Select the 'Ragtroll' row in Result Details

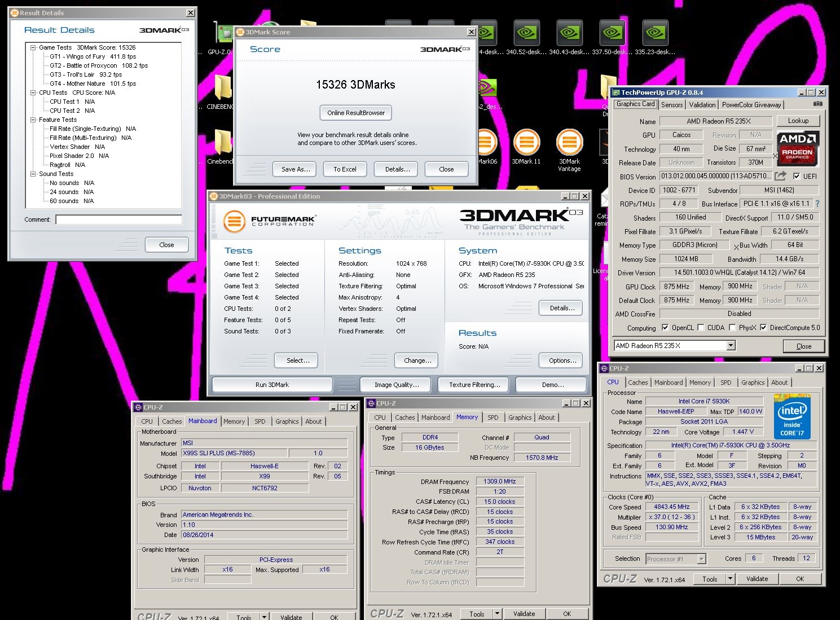[67, 165]
